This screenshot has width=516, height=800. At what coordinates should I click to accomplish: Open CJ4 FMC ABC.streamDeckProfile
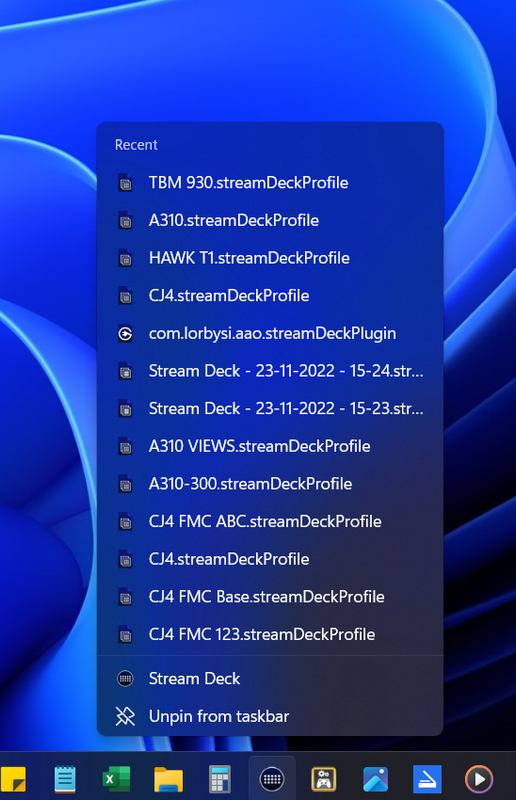[x=270, y=522]
